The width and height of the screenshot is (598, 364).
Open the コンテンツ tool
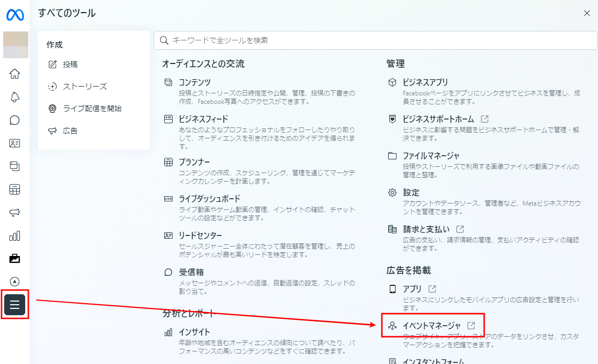195,82
